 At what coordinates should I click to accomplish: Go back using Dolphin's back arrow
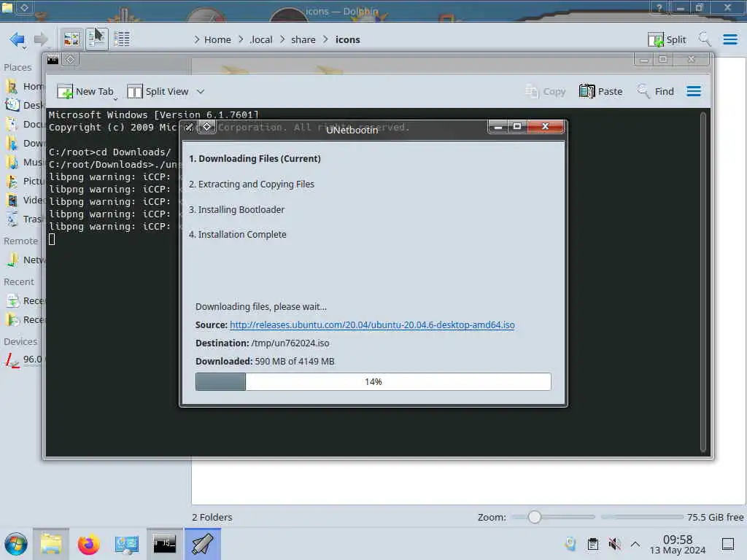(18, 39)
